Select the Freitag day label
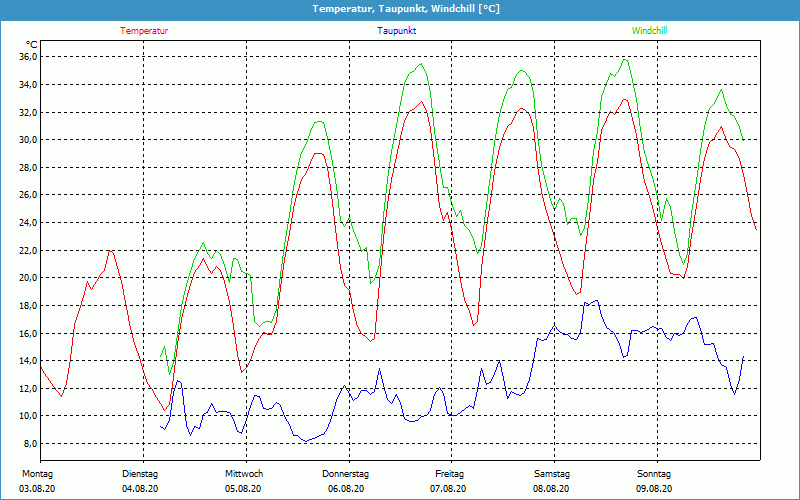The width and height of the screenshot is (800, 500). 449,474
